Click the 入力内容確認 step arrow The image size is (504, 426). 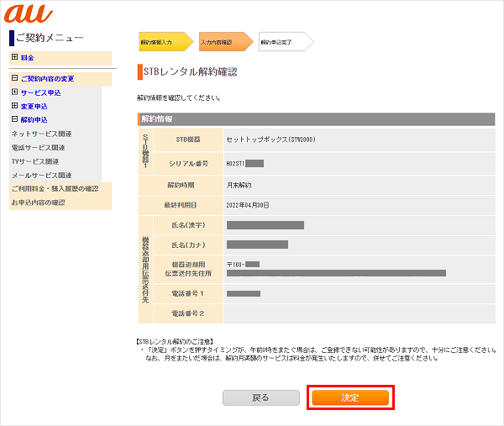pyautogui.click(x=224, y=41)
